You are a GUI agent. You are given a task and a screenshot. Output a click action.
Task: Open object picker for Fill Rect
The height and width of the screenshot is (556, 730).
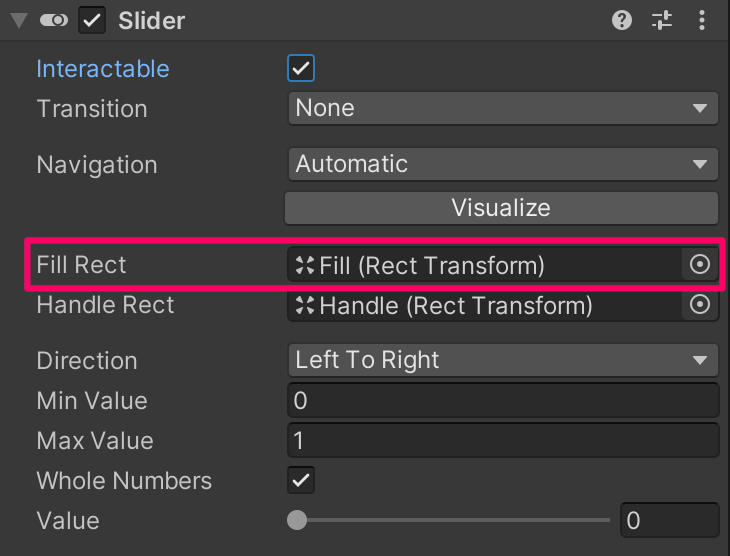(700, 264)
